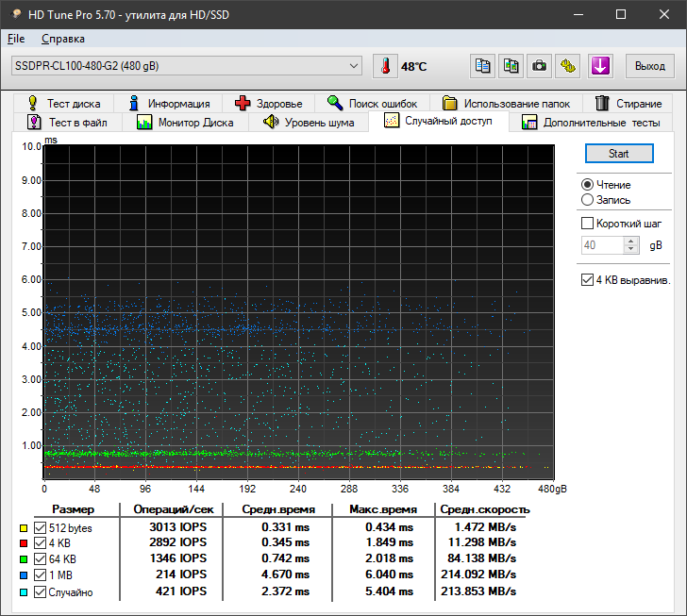Viewport: 687px width, 616px height.
Task: Click the purple download arrow icon
Action: coord(600,66)
